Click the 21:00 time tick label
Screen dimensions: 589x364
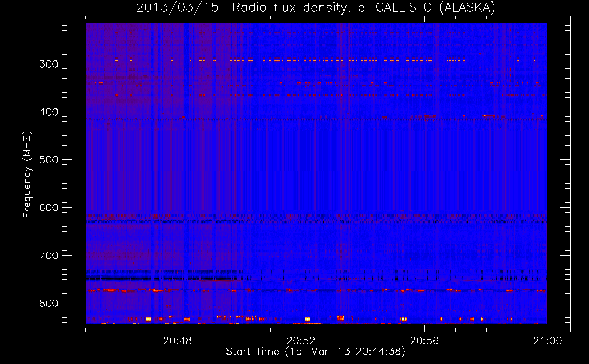(x=548, y=341)
